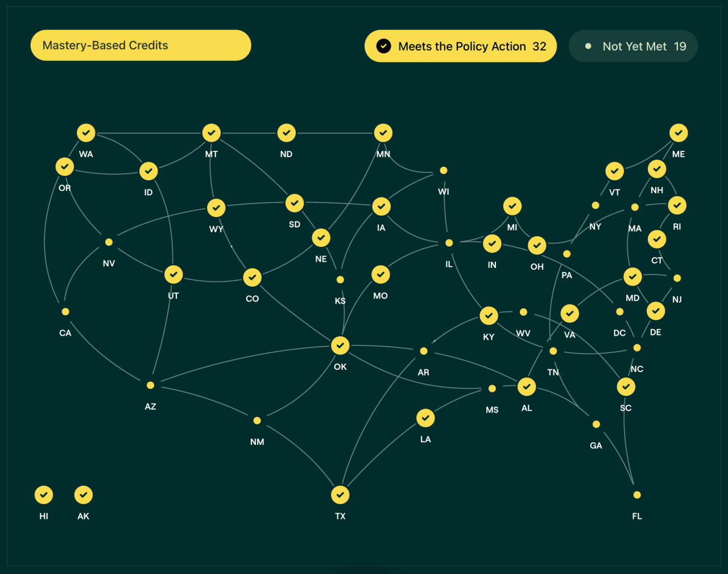
Task: Click the Kentucky checkmark node
Action: tap(489, 316)
